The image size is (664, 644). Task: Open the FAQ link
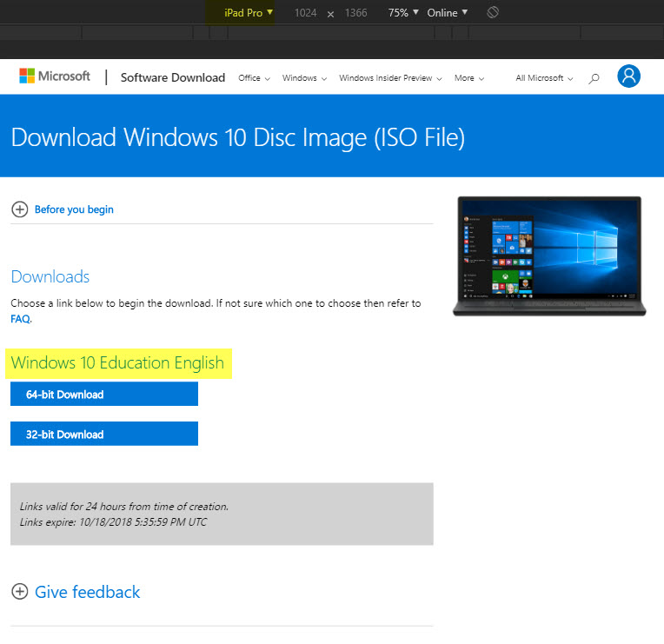[x=20, y=318]
